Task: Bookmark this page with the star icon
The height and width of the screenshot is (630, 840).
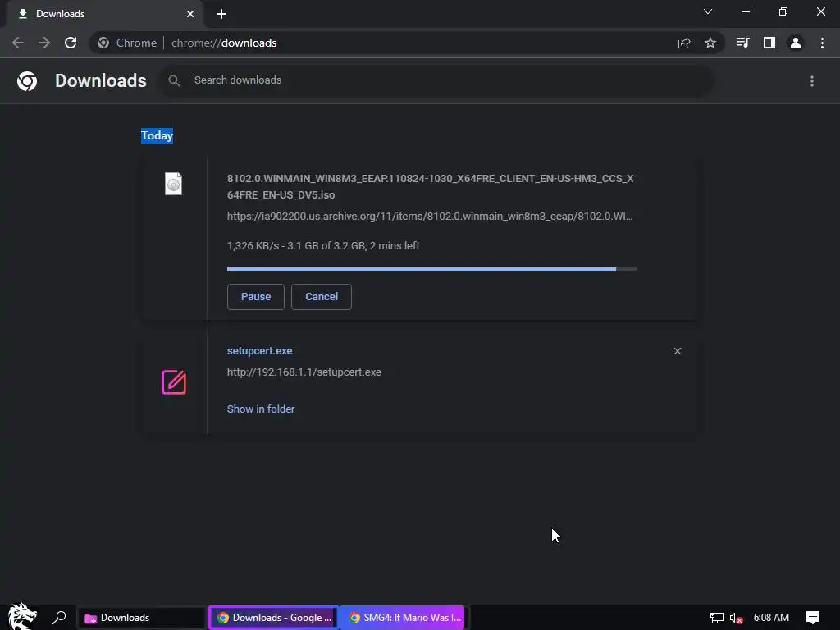Action: click(x=710, y=43)
